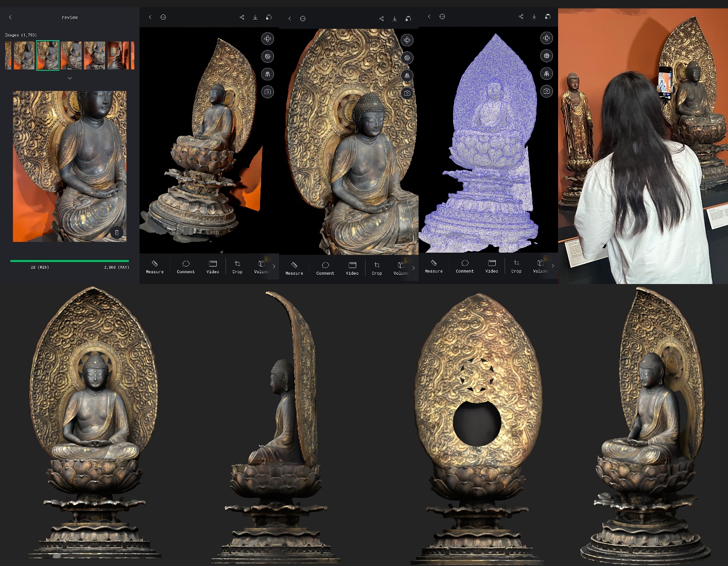This screenshot has width=728, height=566.
Task: Go back in the wireframe mesh viewer
Action: coord(429,16)
